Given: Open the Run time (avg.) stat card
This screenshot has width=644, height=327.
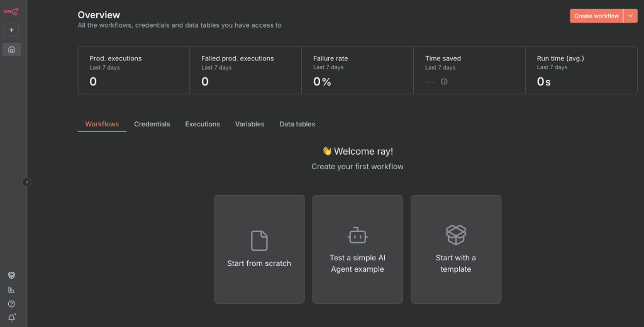Looking at the screenshot, I should 580,70.
